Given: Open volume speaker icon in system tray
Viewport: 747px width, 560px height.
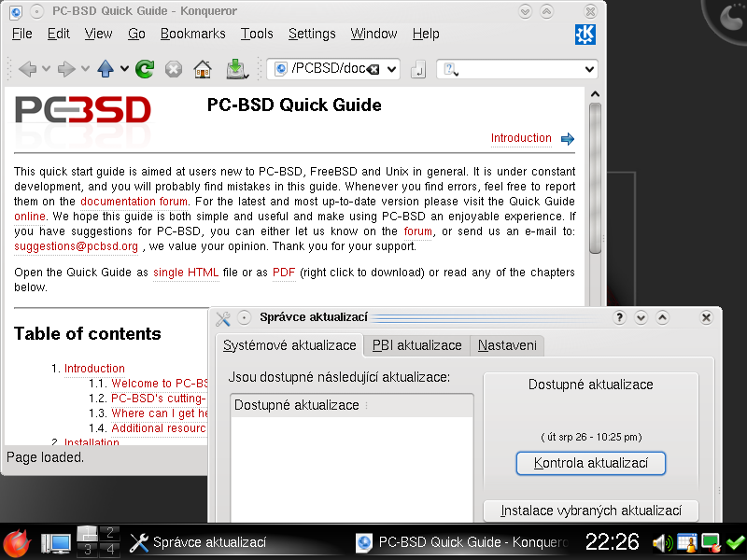Looking at the screenshot, I should 662,543.
